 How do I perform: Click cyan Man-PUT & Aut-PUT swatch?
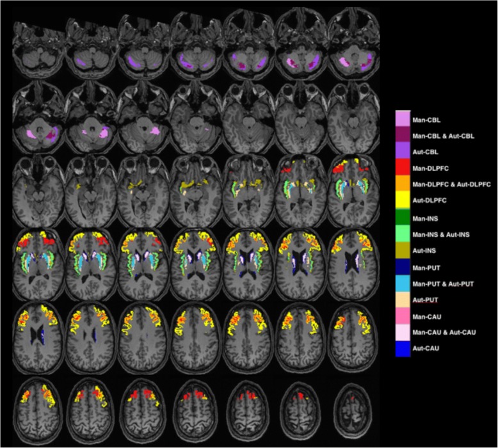403,284
